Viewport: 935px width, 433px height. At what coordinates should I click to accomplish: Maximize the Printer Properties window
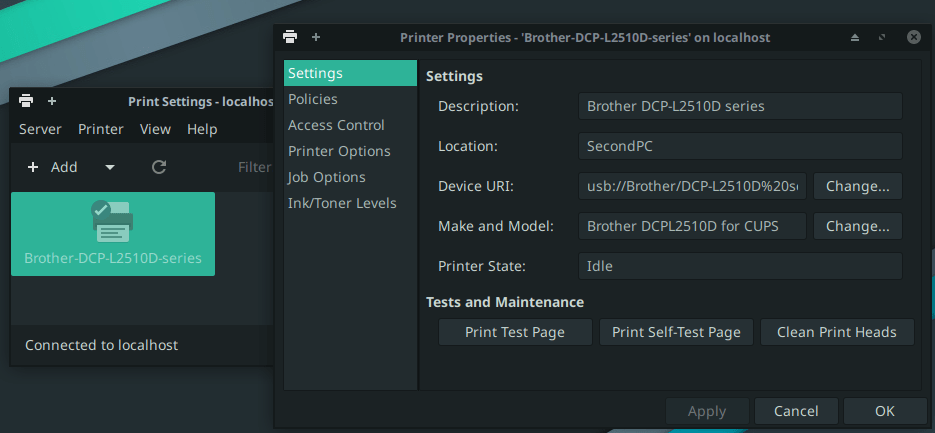(x=882, y=37)
